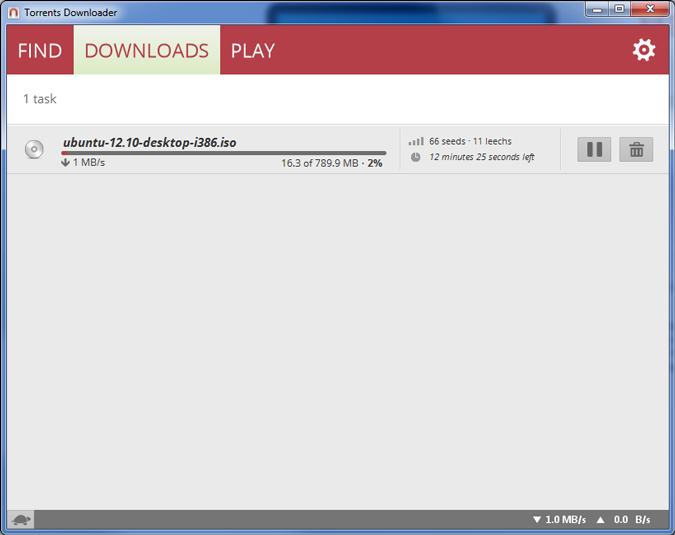Open the settings gear
Screen dimensions: 675x535
(x=644, y=50)
